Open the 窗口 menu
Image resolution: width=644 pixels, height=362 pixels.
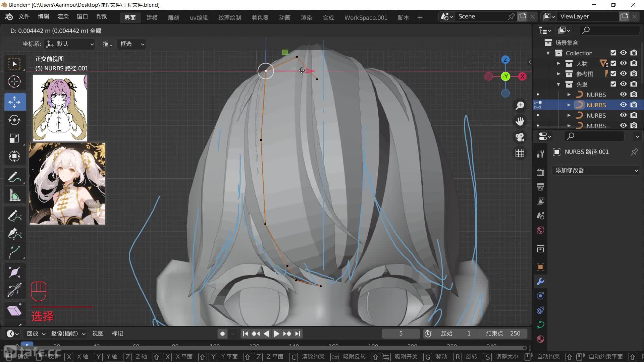(82, 16)
